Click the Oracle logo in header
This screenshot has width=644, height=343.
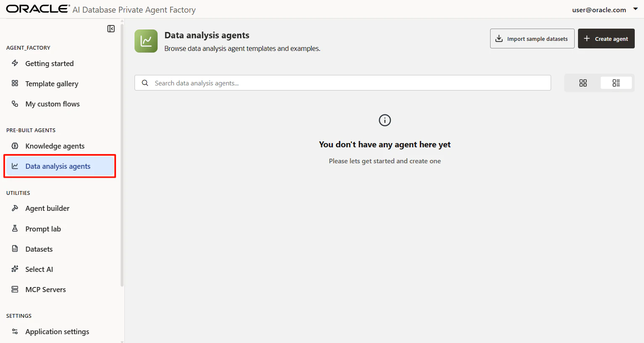[38, 9]
